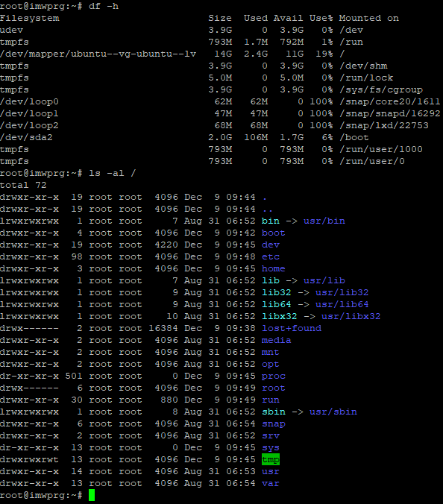
Task: Click the var directory name
Action: tap(271, 483)
